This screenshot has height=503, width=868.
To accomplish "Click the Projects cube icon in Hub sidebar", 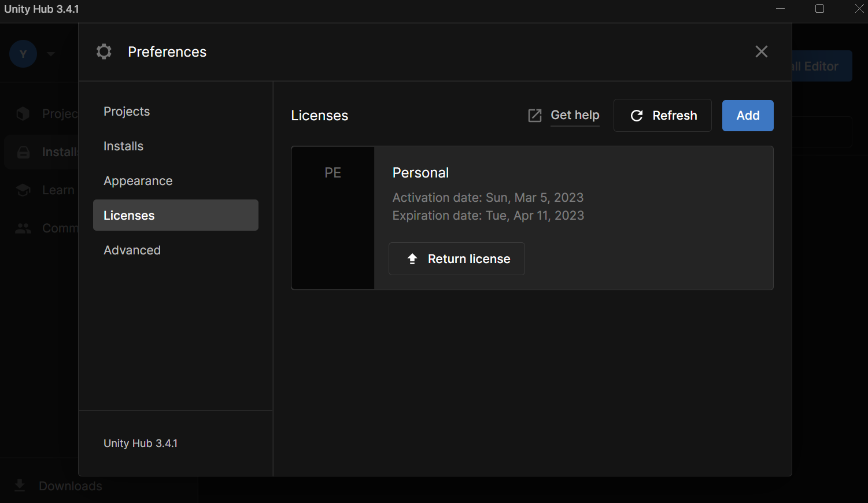I will 23,113.
